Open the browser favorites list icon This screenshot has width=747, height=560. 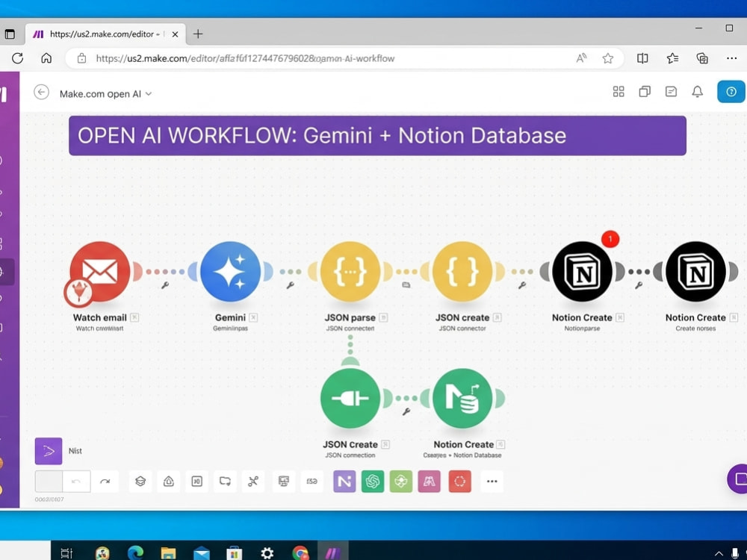pyautogui.click(x=673, y=58)
